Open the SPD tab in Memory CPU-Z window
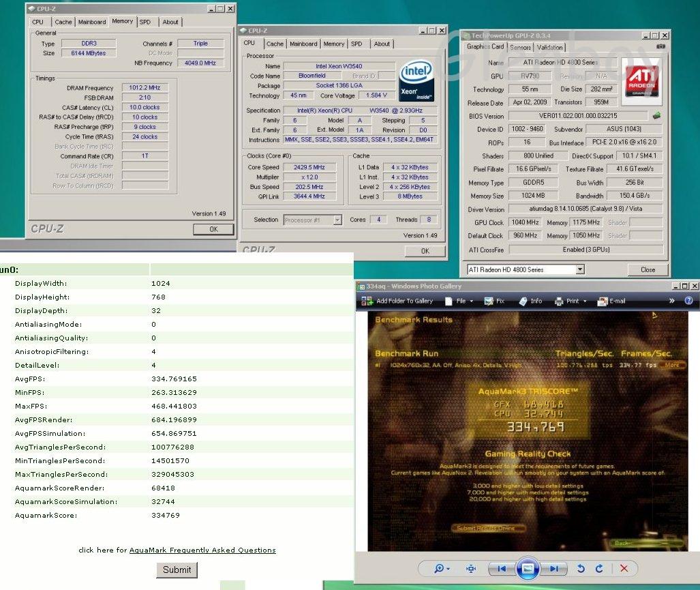Image resolution: width=700 pixels, height=590 pixels. [x=145, y=22]
